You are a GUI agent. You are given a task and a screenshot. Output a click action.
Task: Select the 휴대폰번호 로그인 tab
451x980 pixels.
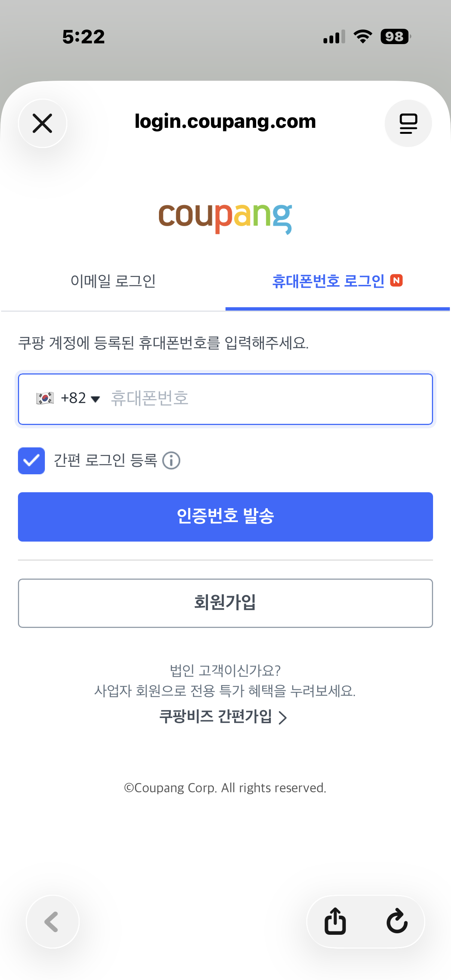(328, 281)
